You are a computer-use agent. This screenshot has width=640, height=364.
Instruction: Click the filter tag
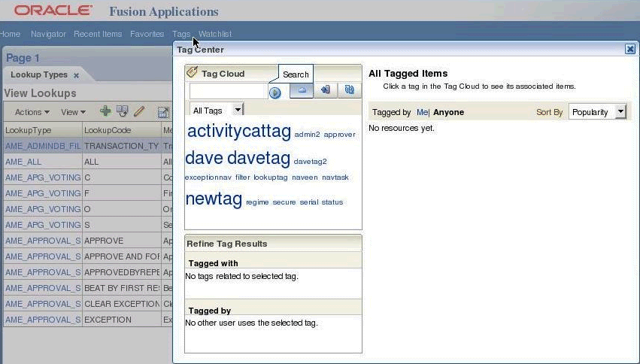point(242,177)
